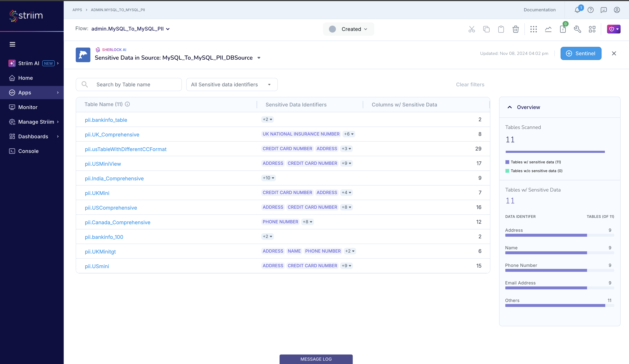Click the Copy icon in the flow toolbar
The image size is (629, 364).
(486, 29)
